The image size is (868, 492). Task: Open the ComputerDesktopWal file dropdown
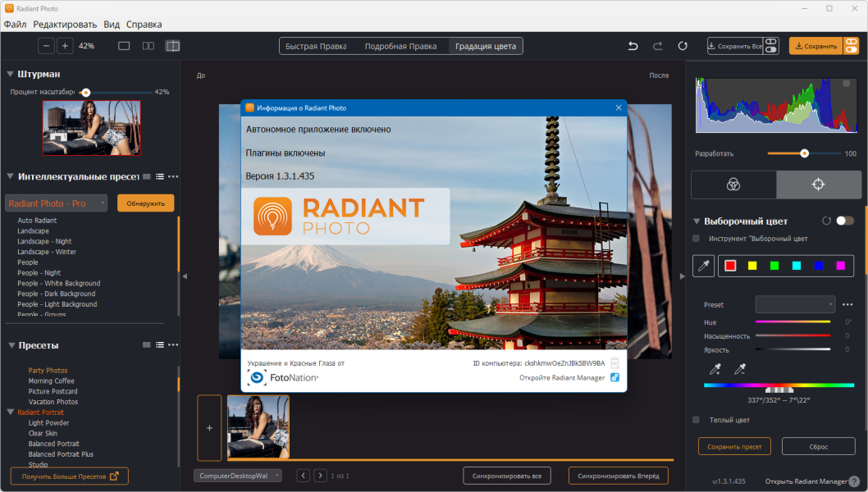click(237, 476)
